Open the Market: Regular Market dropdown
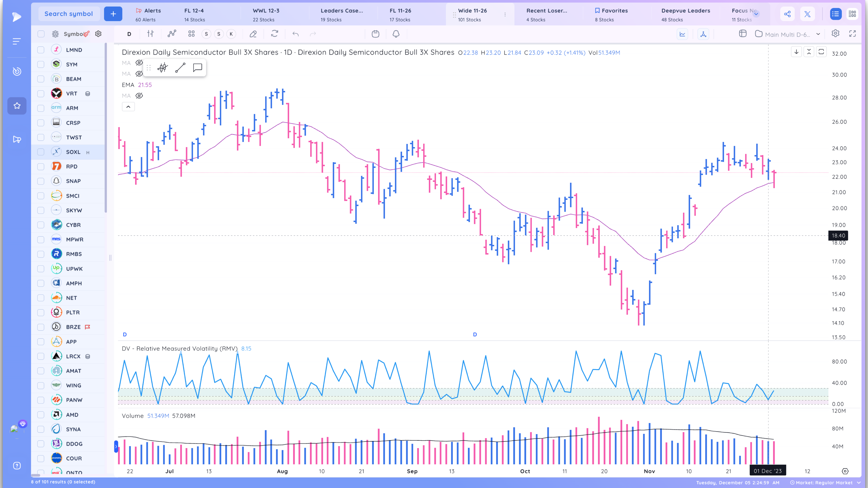 pyautogui.click(x=825, y=482)
